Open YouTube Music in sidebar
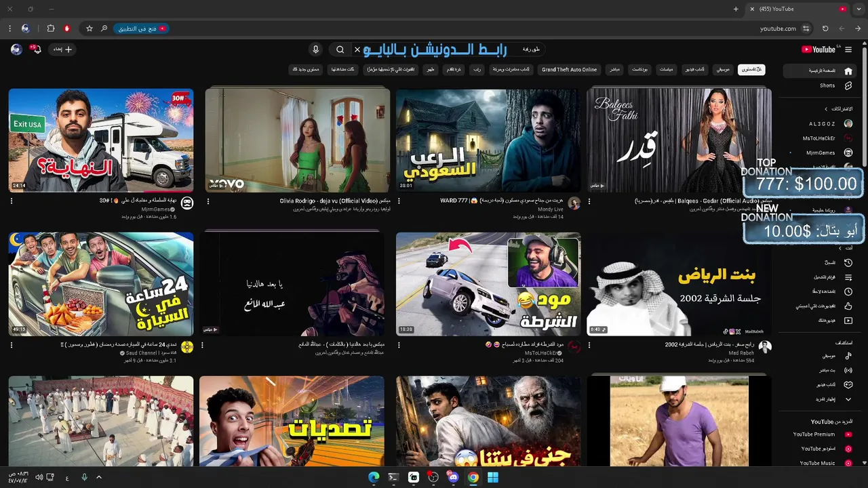 pyautogui.click(x=821, y=464)
